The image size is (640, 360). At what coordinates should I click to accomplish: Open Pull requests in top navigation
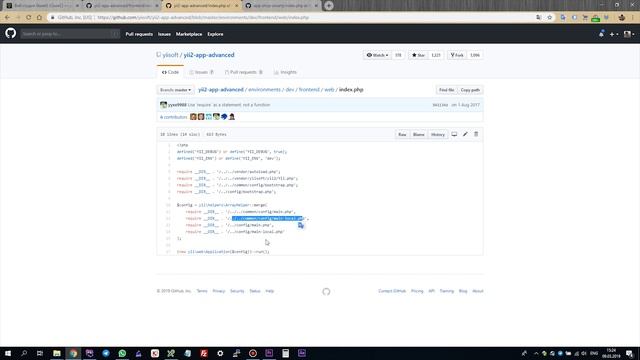point(139,34)
